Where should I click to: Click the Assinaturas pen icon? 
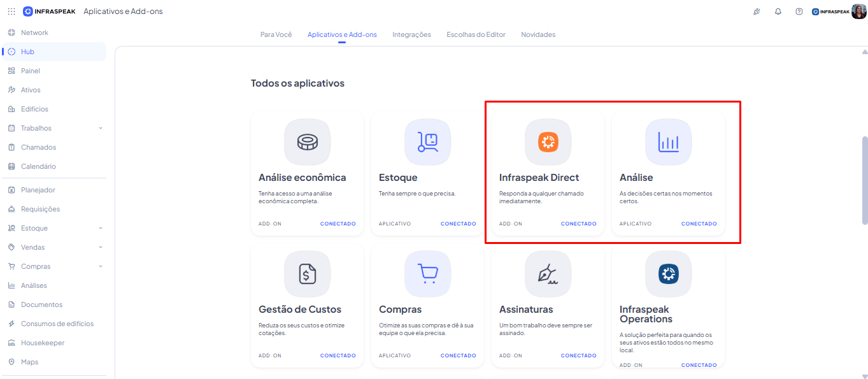[x=548, y=274]
